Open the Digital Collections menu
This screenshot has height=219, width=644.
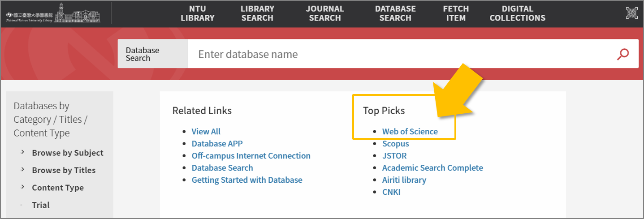click(x=518, y=13)
